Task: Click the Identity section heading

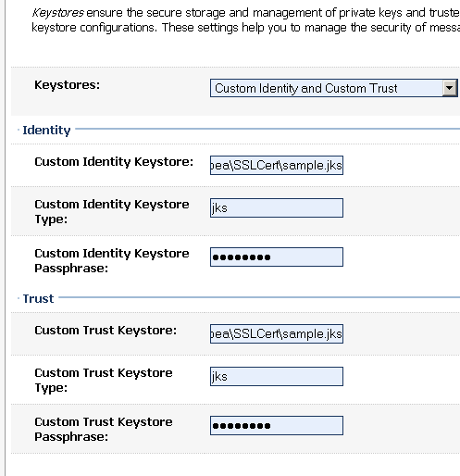Action: tap(46, 131)
